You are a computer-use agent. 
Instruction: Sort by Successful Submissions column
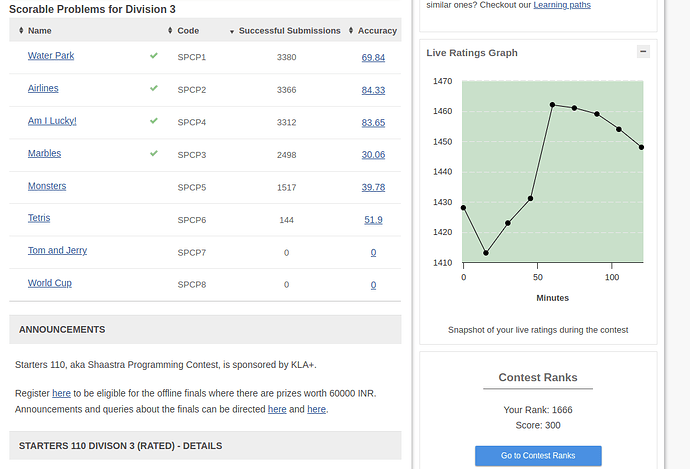coord(285,31)
